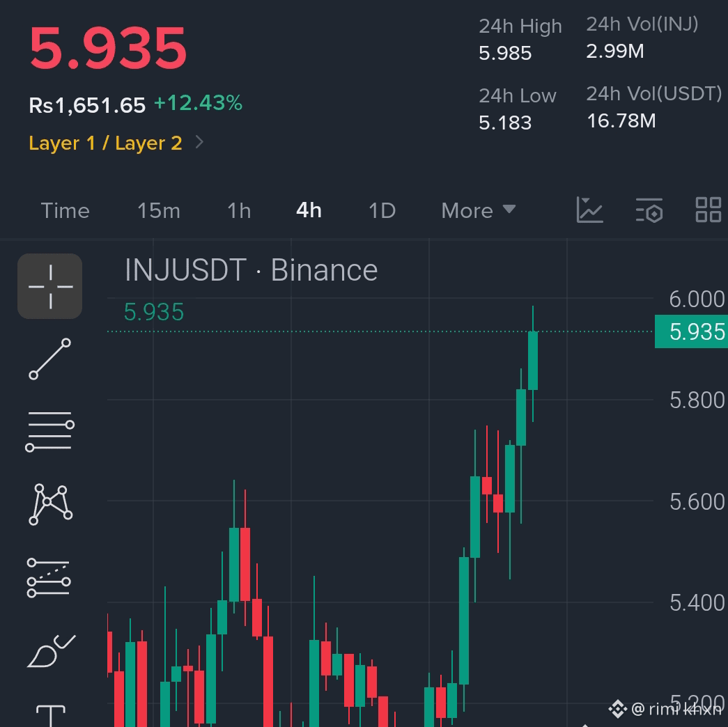This screenshot has width=728, height=727.
Task: Select the crosshair cursor tool
Action: [50, 286]
